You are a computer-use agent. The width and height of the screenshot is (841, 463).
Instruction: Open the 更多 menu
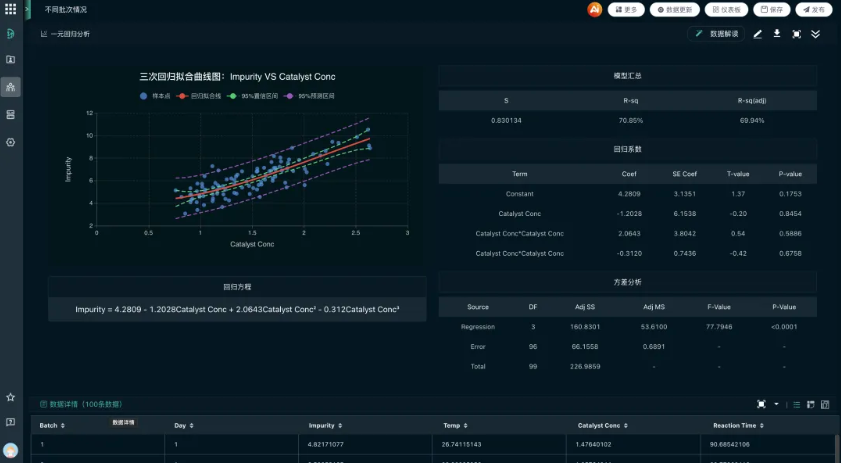click(x=625, y=9)
